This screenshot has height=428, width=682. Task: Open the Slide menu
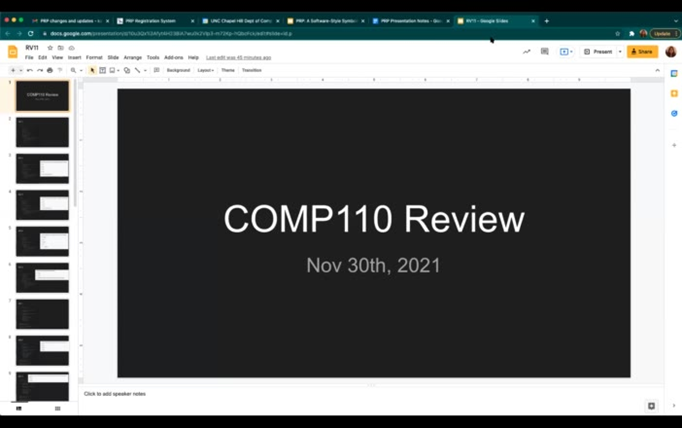pos(113,57)
